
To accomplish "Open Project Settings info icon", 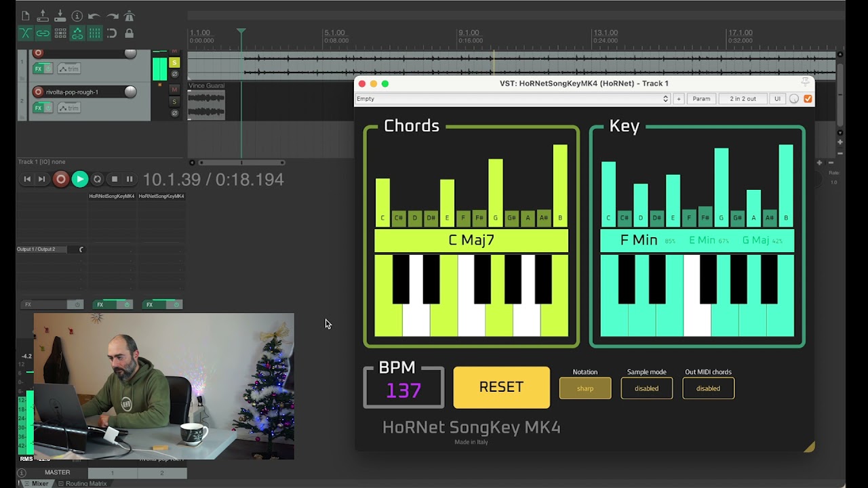I will 77,16.
